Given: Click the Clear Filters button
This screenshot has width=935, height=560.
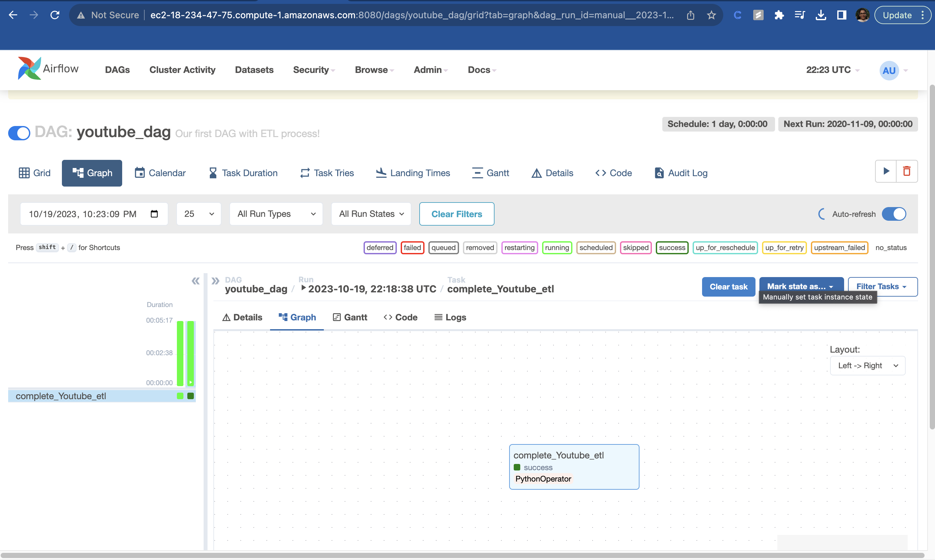Looking at the screenshot, I should [x=456, y=214].
